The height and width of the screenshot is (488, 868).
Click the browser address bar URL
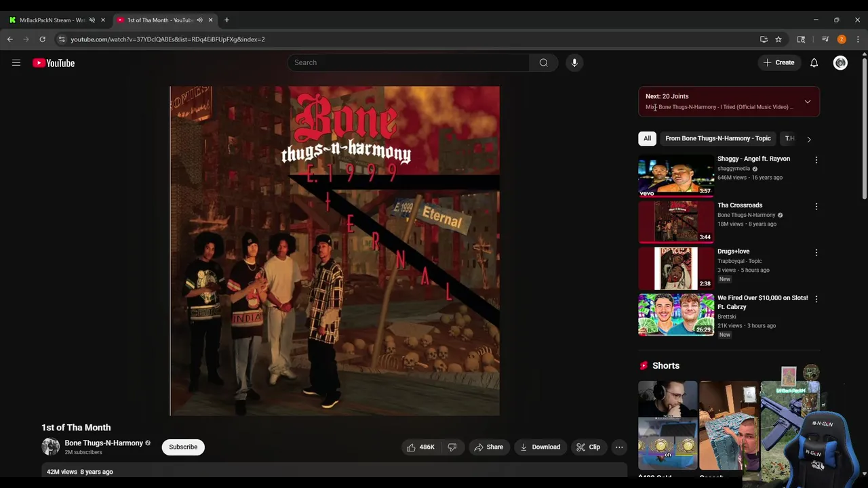(x=167, y=39)
